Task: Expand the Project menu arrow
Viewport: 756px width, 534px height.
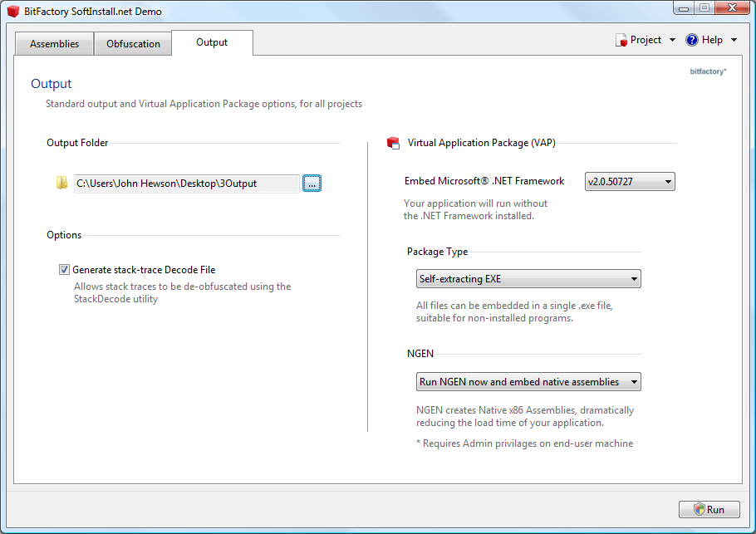Action: 672,40
